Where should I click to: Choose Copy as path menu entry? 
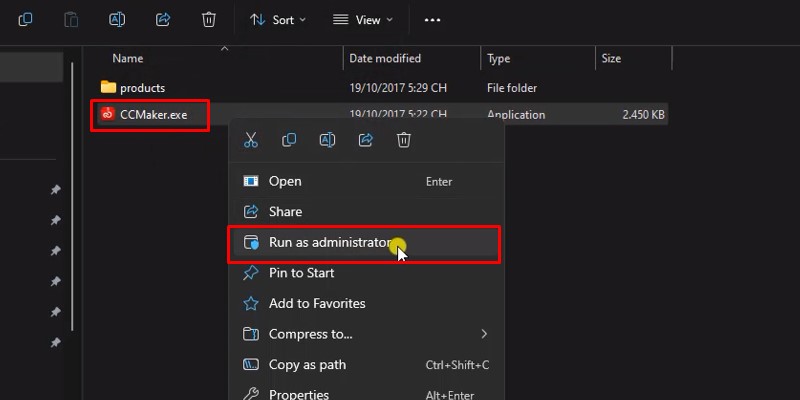(x=307, y=365)
